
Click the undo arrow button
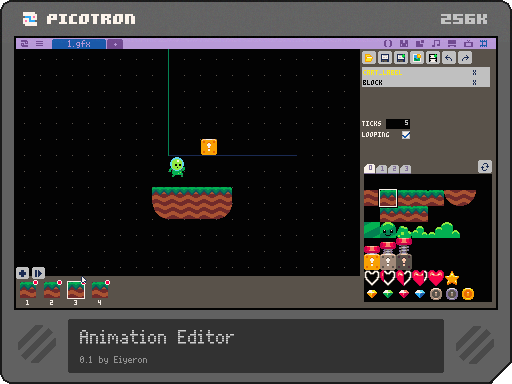click(x=449, y=58)
